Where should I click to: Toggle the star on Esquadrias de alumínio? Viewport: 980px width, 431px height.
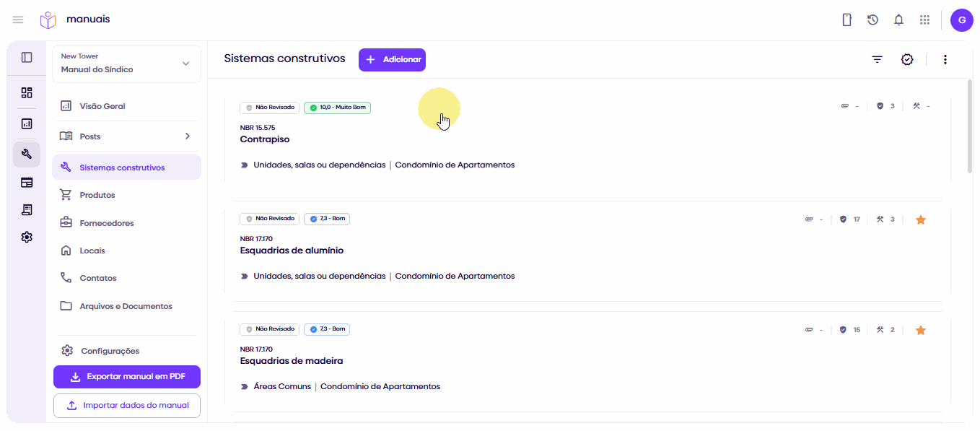click(x=920, y=219)
